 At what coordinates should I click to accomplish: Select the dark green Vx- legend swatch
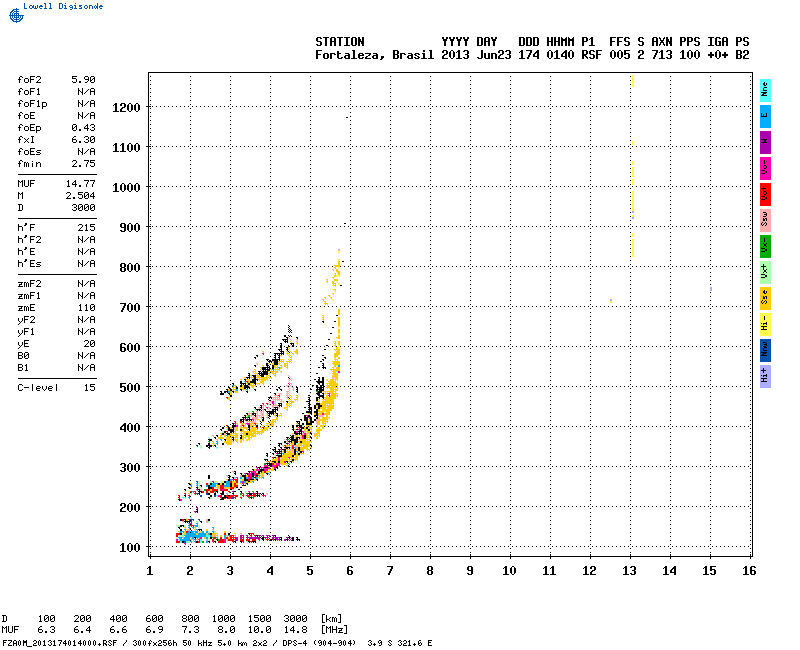[765, 246]
